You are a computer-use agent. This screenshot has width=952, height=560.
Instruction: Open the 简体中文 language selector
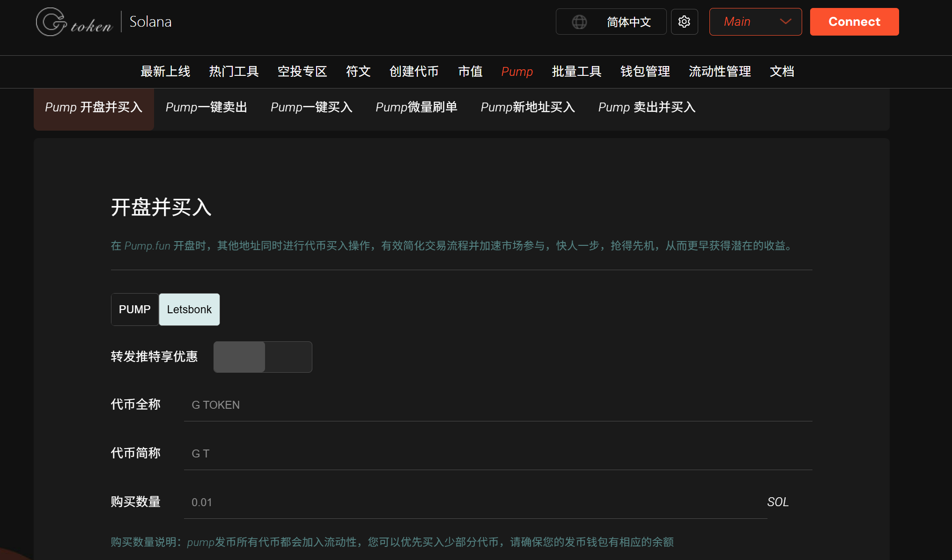coord(611,22)
